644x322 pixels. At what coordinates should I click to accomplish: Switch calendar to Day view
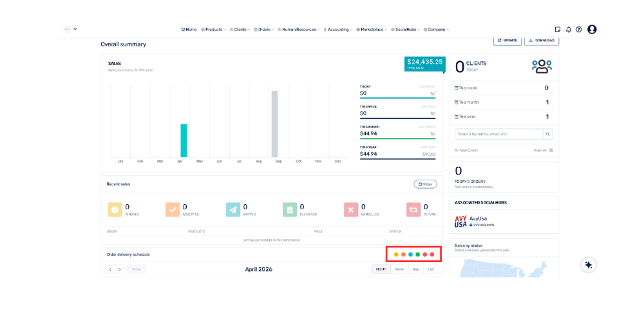tap(415, 269)
